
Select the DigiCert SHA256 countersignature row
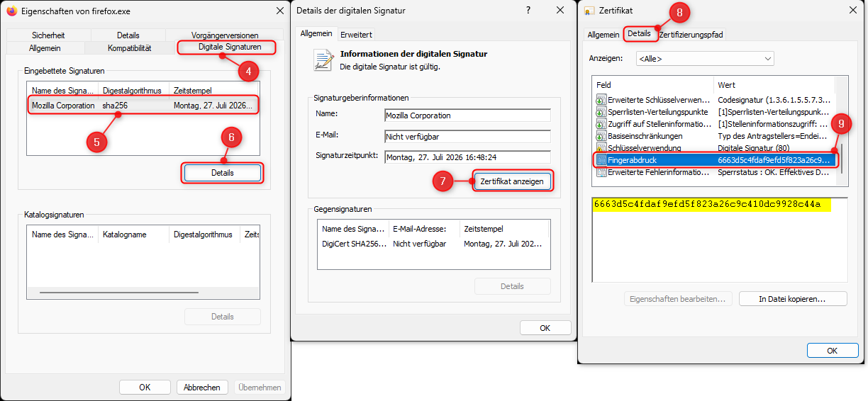[x=433, y=244]
